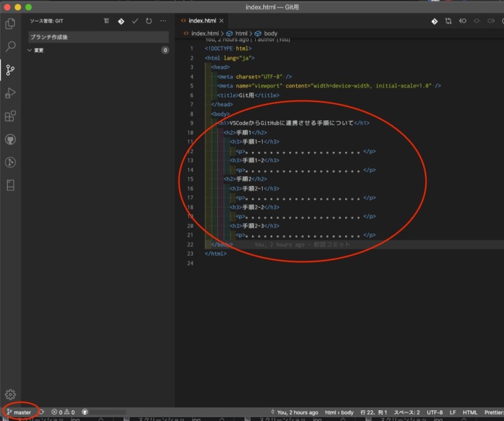Click the '<html lang="ja">' line
Screen dimensions: 504x421
coord(229,58)
